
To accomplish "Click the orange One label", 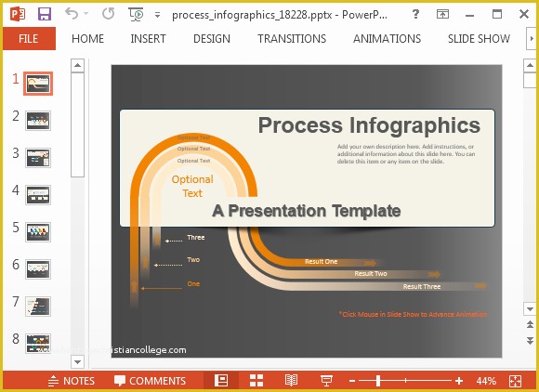I will (193, 283).
